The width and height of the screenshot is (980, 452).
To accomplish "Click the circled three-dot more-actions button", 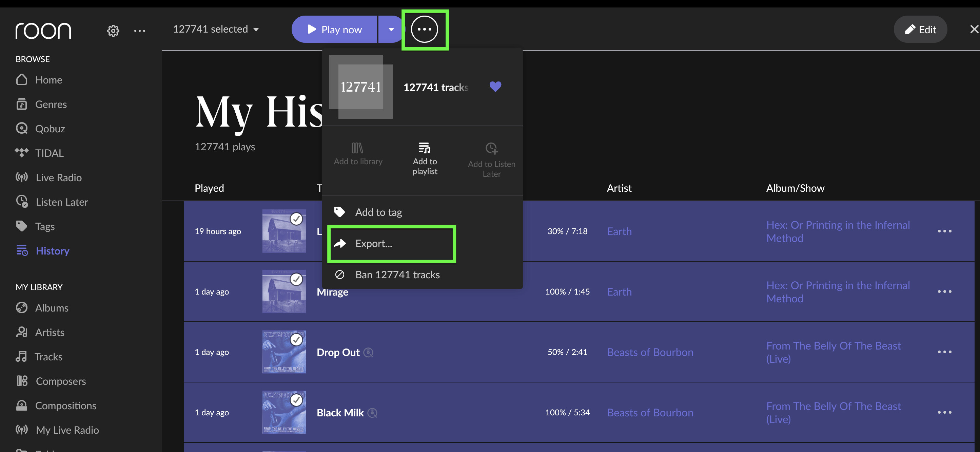I will tap(424, 29).
